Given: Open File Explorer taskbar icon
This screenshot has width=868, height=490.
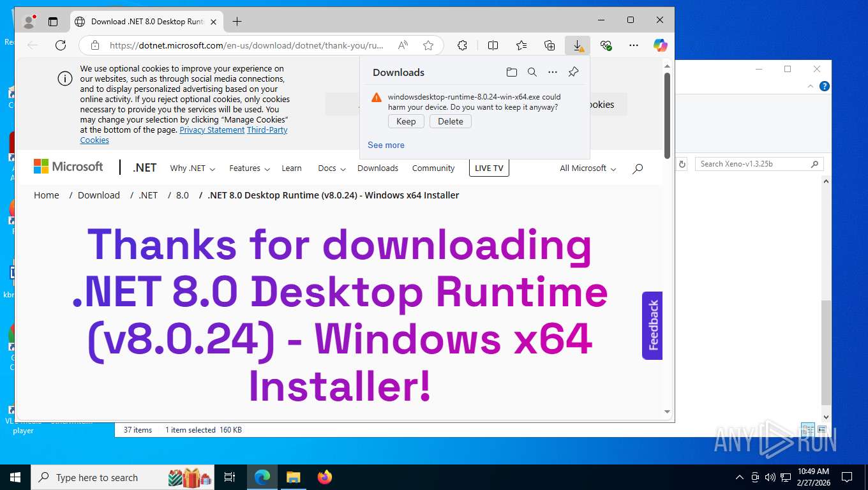Looking at the screenshot, I should (293, 477).
